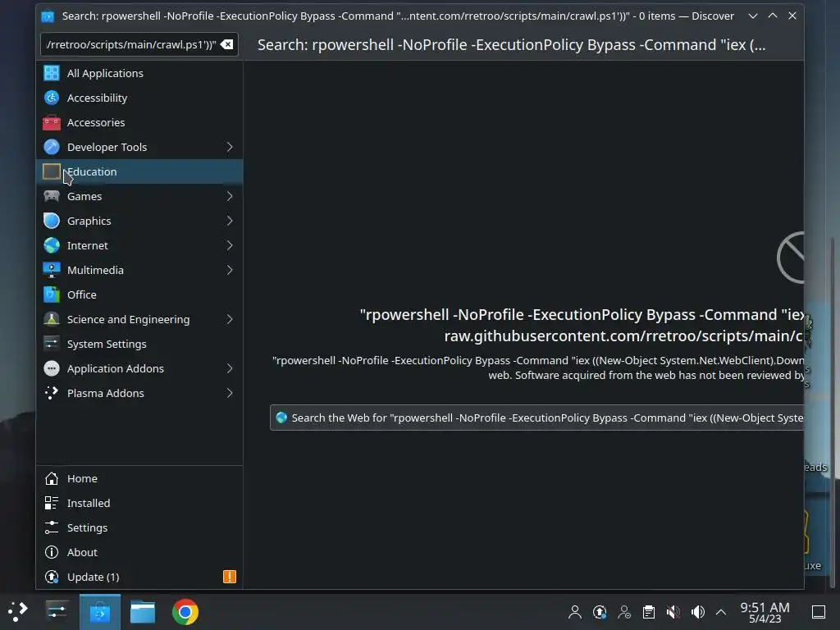Open System Settings from the taskbar
This screenshot has width=840, height=630.
point(57,612)
